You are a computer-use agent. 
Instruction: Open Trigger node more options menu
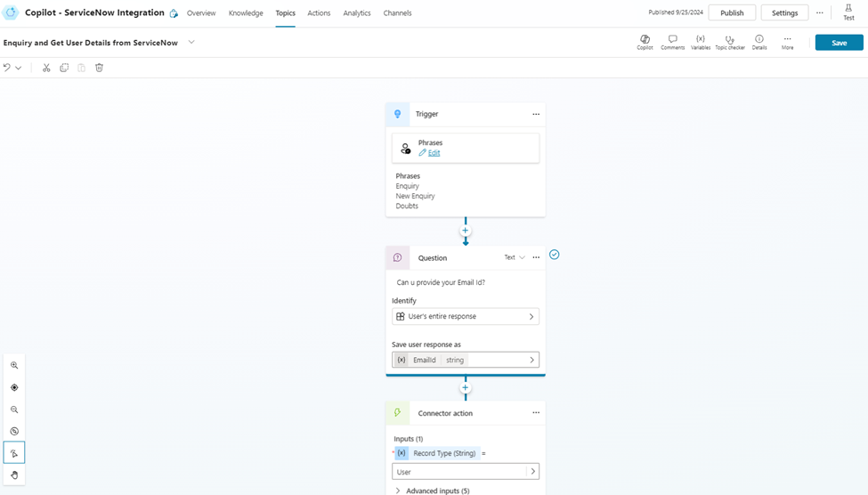click(x=536, y=114)
